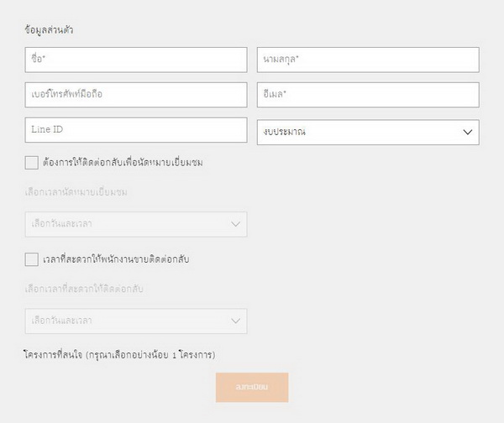The height and width of the screenshot is (423, 504).
Task: Enable the เวลาที่สะดวกให้พนักงานขายติดต่อกลับ checkbox
Action: tap(32, 259)
